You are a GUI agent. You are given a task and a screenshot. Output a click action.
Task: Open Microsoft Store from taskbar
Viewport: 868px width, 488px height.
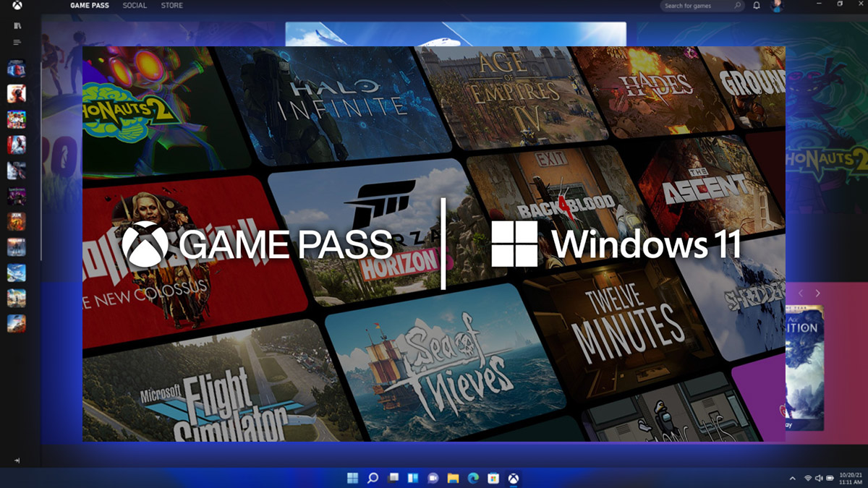pos(493,478)
